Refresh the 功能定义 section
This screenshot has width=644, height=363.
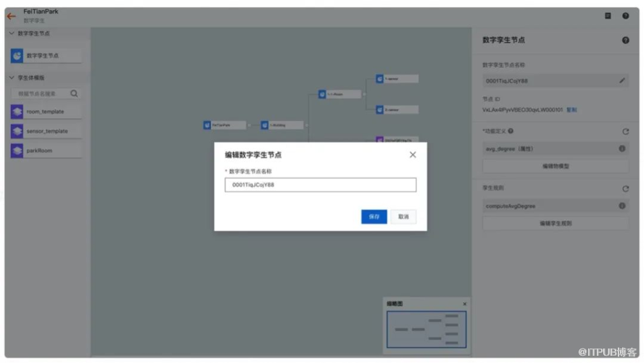(625, 132)
